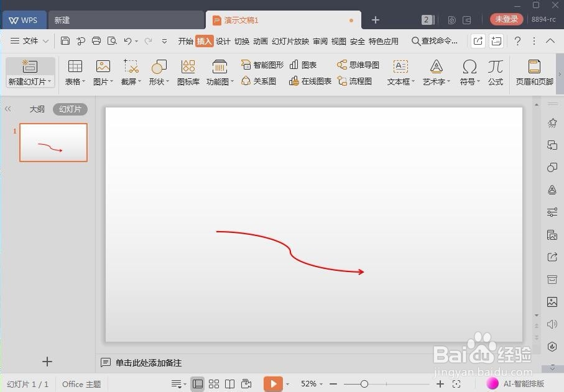This screenshot has width=564, height=392.
Task: Insert a 思维导图 mind map
Action: click(x=358, y=65)
